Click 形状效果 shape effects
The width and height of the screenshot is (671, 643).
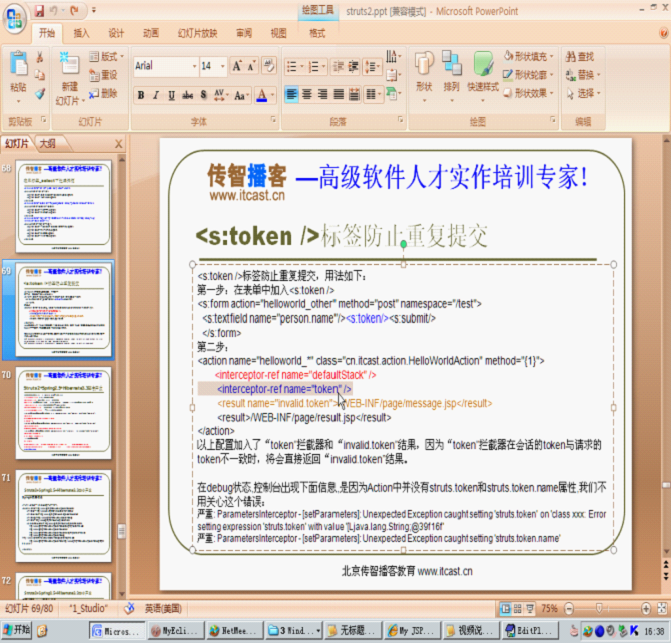pyautogui.click(x=528, y=93)
